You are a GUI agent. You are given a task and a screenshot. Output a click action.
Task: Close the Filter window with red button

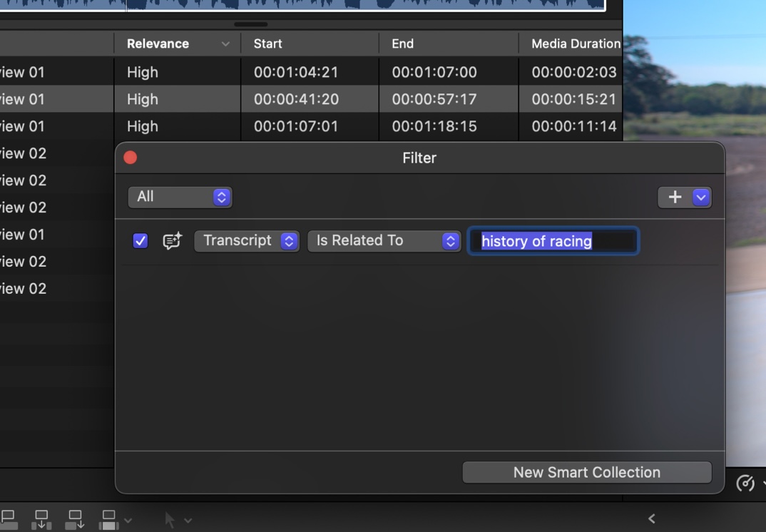131,158
